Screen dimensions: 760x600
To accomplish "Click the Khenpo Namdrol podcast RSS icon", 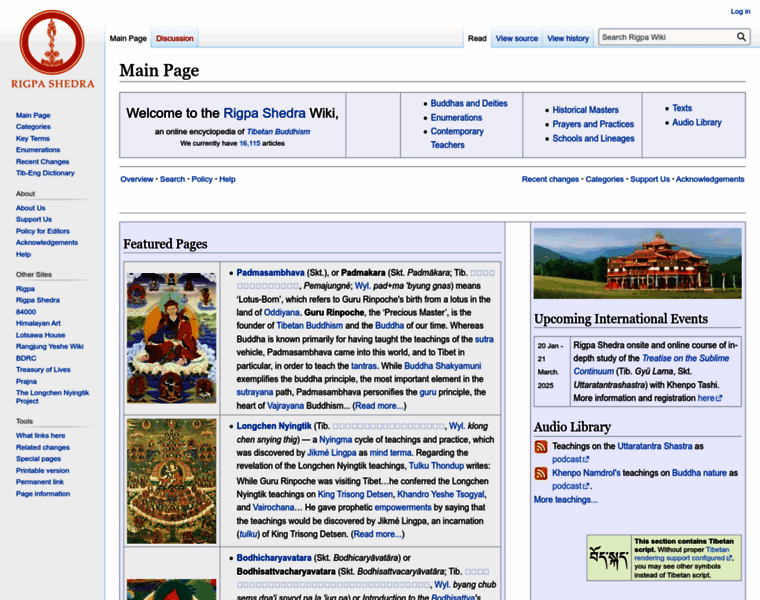I will point(540,473).
